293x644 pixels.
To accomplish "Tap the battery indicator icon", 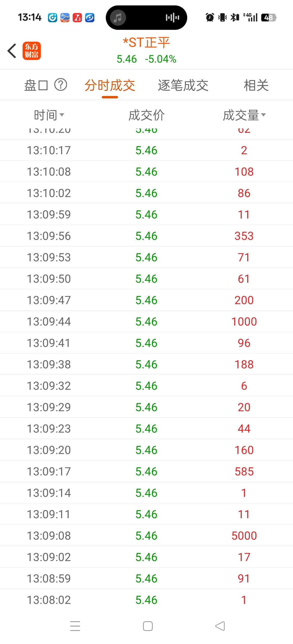I will point(269,18).
